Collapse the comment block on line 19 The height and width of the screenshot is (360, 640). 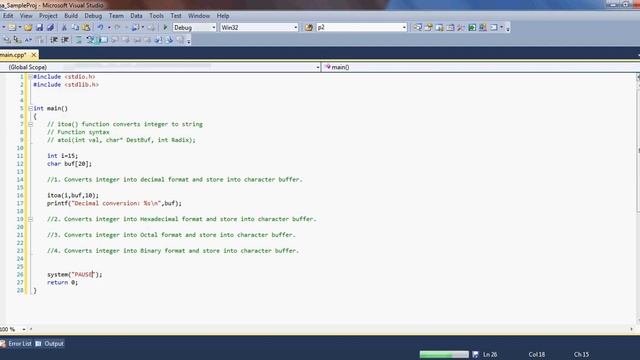30,219
